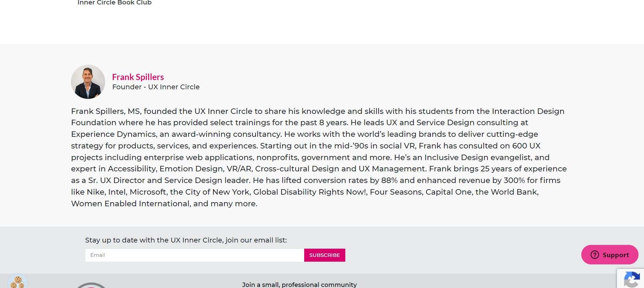
Task: Focus the Email input field
Action: point(195,255)
